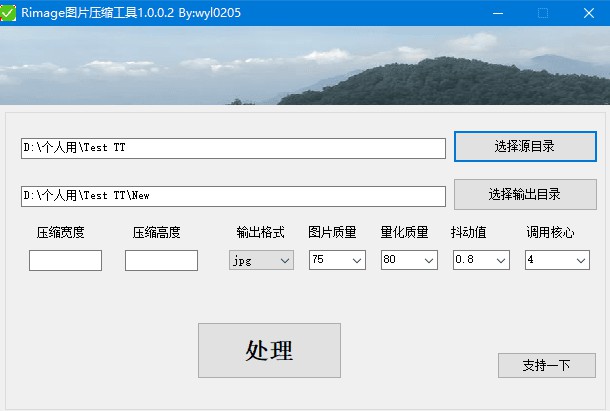Click the disabled maximize button

tap(543, 13)
